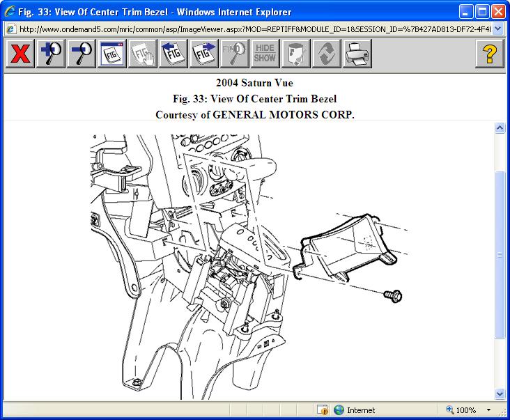Click the scrollbar up arrow
The width and height of the screenshot is (510, 420).
point(500,127)
